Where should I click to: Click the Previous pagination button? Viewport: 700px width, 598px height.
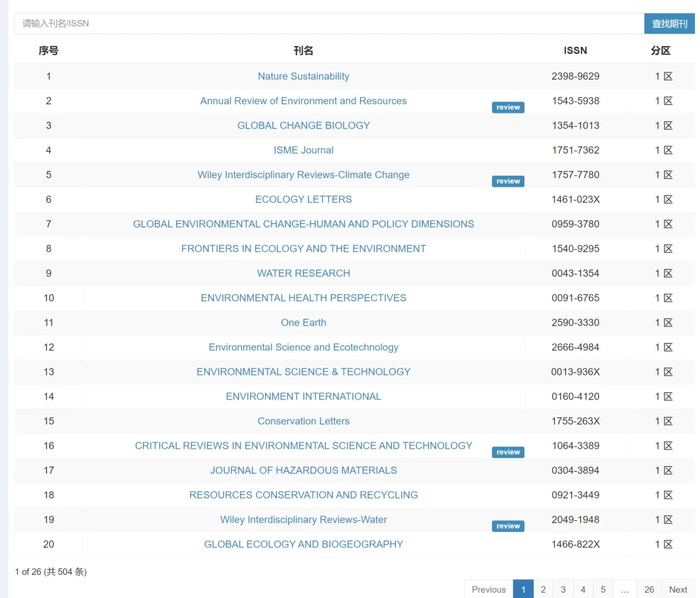click(x=489, y=590)
